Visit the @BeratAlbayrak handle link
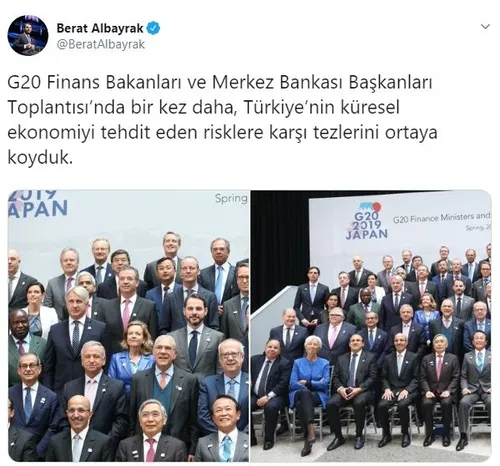 point(101,44)
